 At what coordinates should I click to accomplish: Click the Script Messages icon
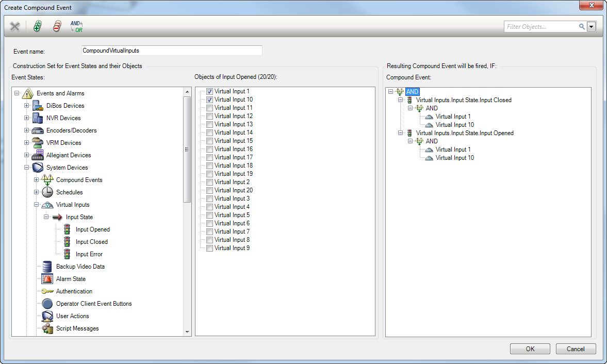47,328
